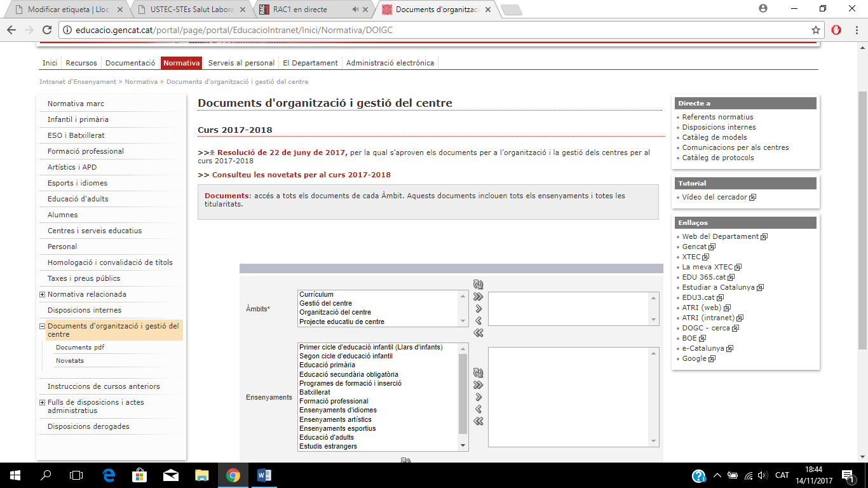
Task: Show hidden system tray icons
Action: 717,475
